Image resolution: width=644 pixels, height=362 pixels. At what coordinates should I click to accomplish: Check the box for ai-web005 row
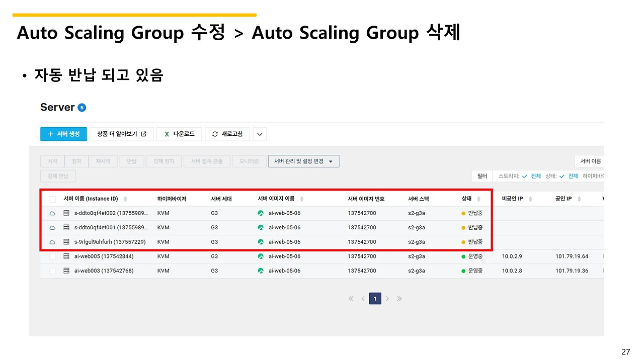tap(53, 256)
